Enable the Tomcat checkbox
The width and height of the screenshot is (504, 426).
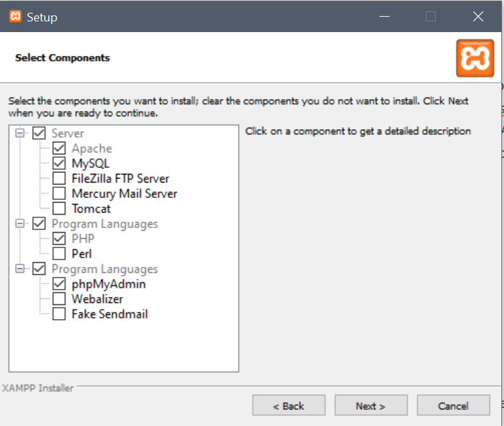[59, 209]
